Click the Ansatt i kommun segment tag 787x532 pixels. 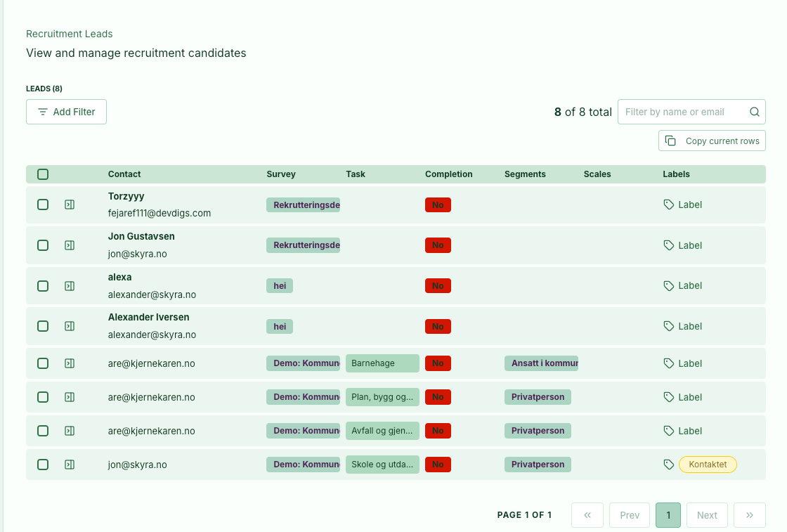point(541,363)
